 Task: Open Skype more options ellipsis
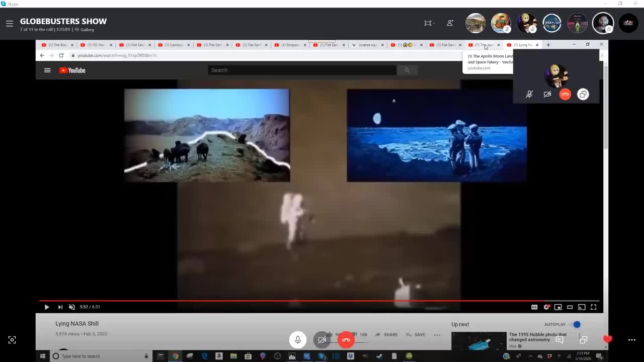click(x=632, y=340)
